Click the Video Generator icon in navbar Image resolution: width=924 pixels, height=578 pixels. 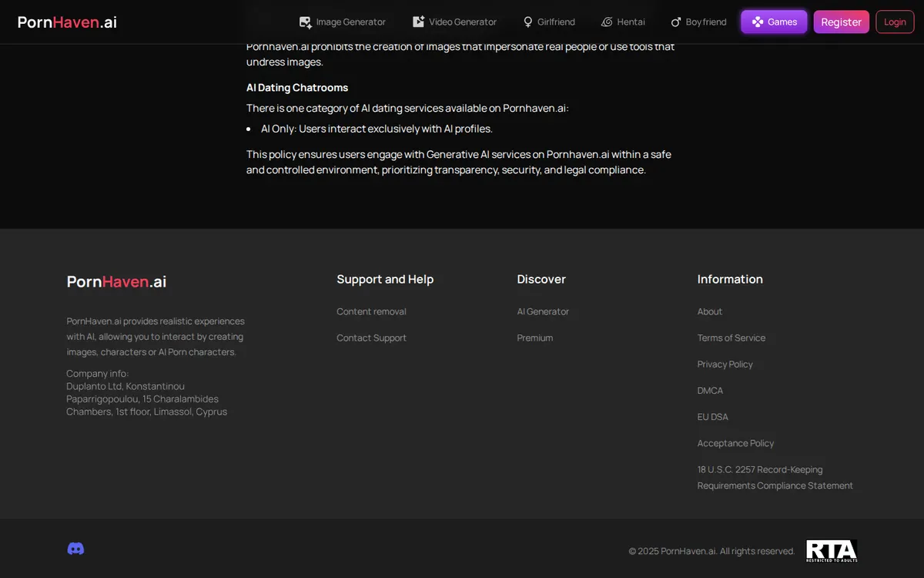[419, 22]
